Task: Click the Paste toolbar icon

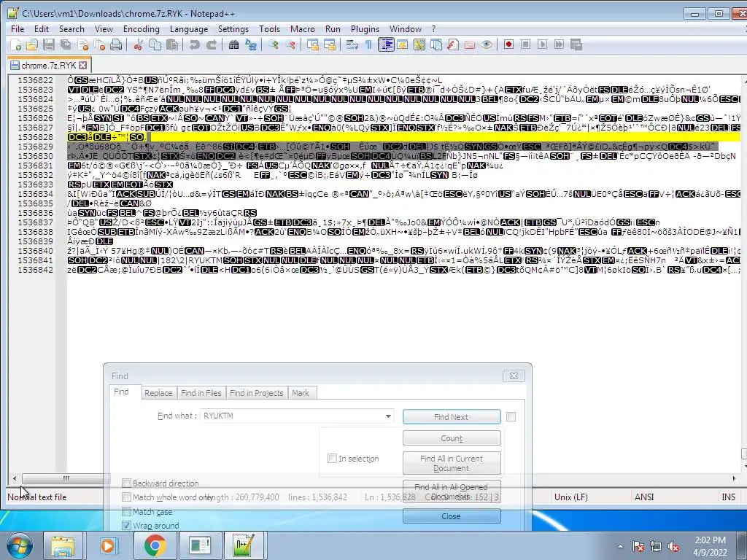Action: coord(172,44)
